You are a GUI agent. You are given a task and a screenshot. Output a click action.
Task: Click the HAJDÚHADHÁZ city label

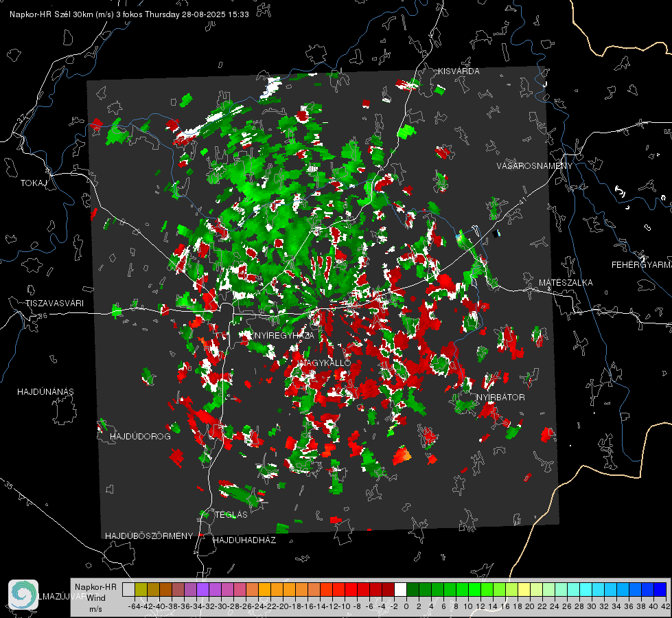pyautogui.click(x=244, y=540)
